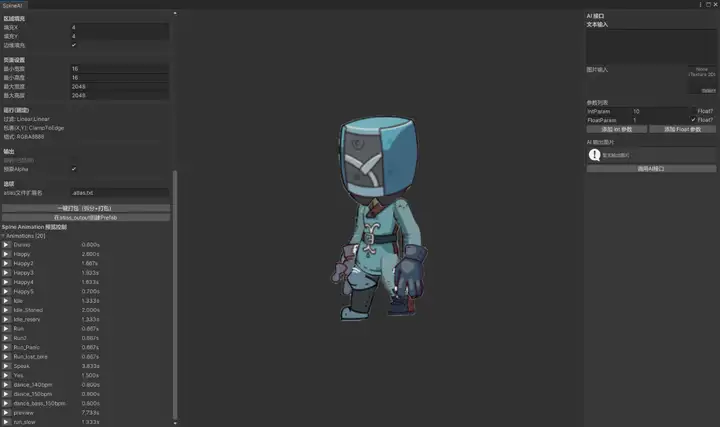Play the Happy5 animation
Screen dimensions: 720x427
(x=6, y=291)
